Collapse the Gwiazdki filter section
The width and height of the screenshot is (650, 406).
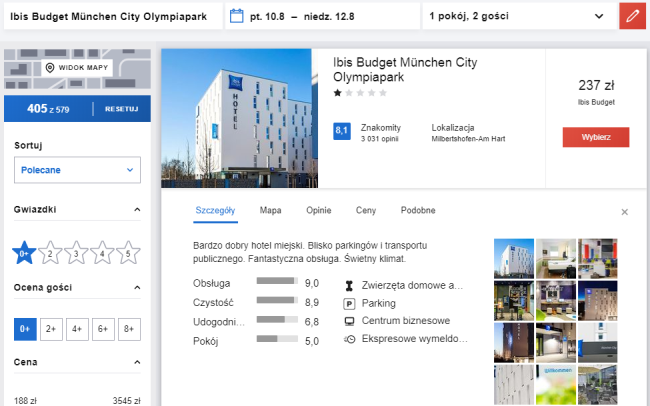tap(137, 210)
